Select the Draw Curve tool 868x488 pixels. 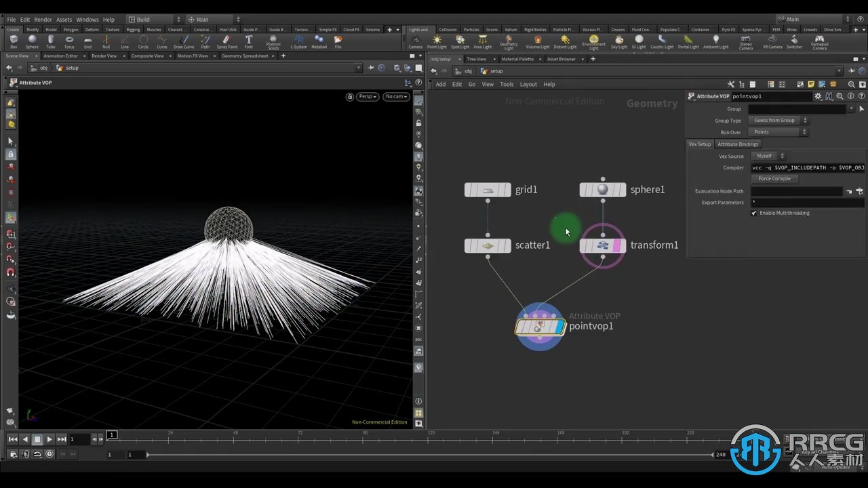pos(184,42)
